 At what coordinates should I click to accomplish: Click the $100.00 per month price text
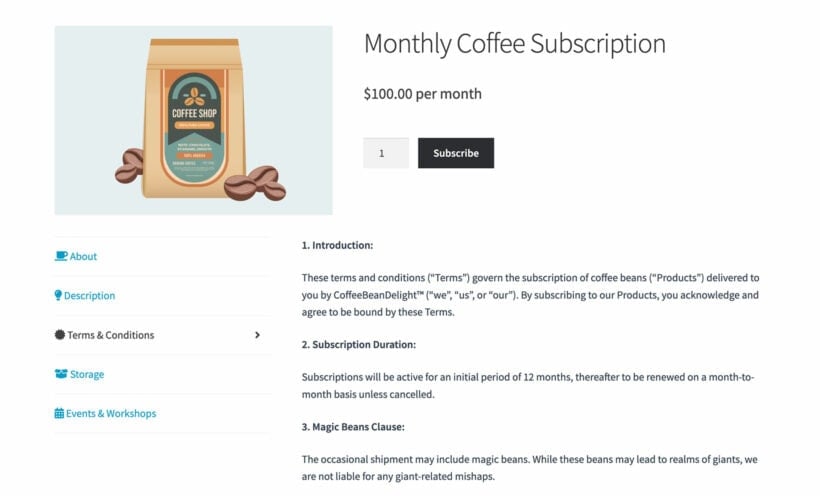click(423, 94)
